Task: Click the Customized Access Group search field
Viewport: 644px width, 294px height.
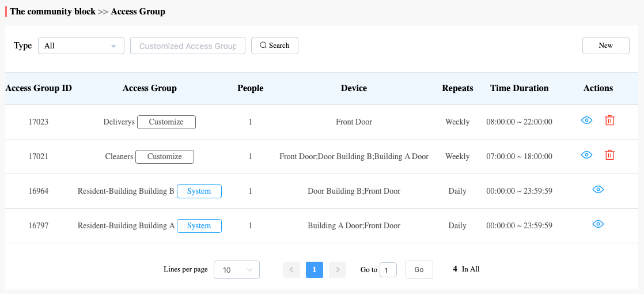Action: pyautogui.click(x=188, y=46)
